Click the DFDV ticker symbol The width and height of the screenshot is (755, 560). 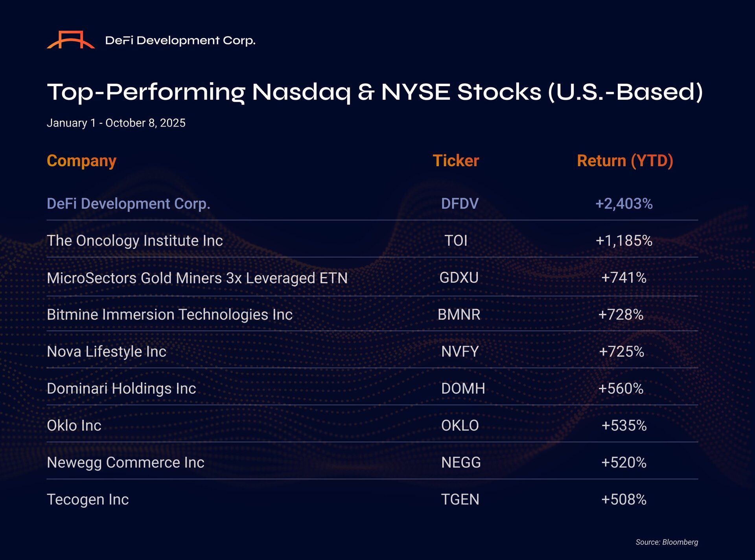click(459, 204)
